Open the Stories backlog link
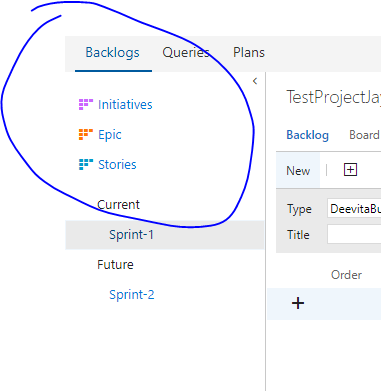 click(117, 165)
